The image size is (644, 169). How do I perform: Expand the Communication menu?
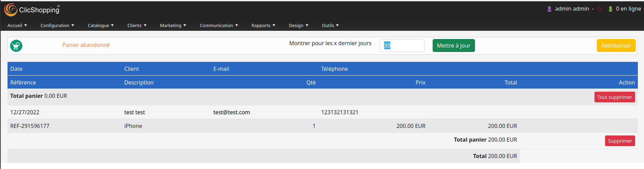point(219,25)
